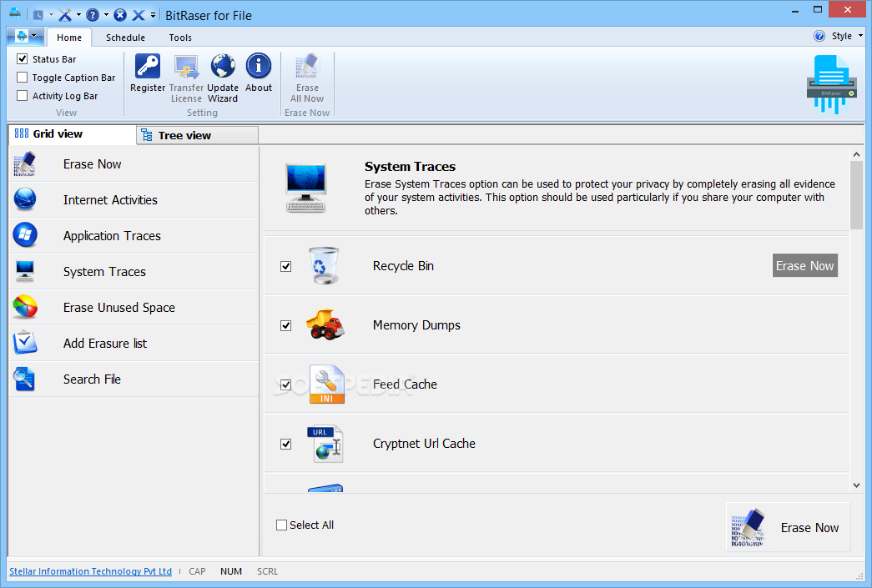Uncheck the Cryptnet Url Cache checkbox

(x=286, y=444)
